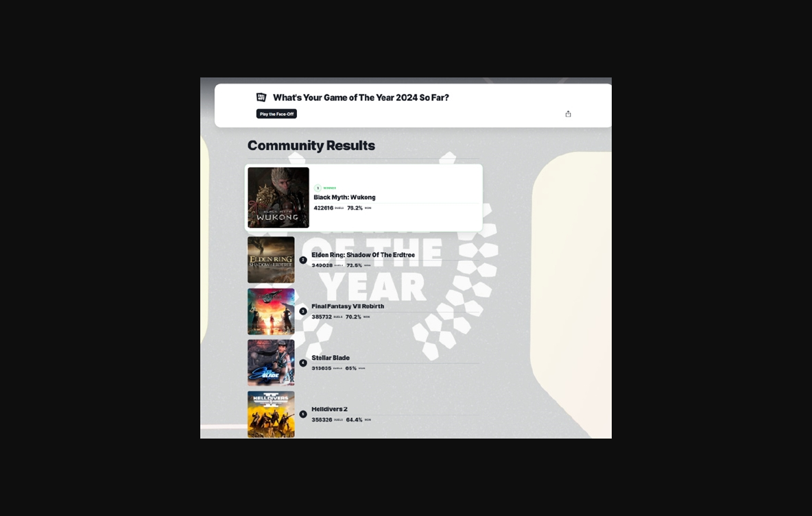Click the Helldivers 2 cover art thumbnail
This screenshot has width=812, height=516.
[x=271, y=414]
